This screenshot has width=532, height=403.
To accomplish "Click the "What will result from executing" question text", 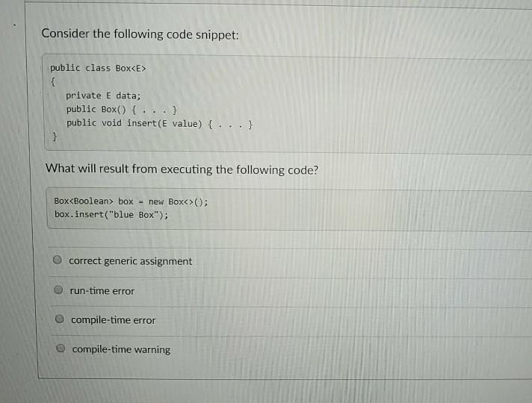I will [x=182, y=169].
